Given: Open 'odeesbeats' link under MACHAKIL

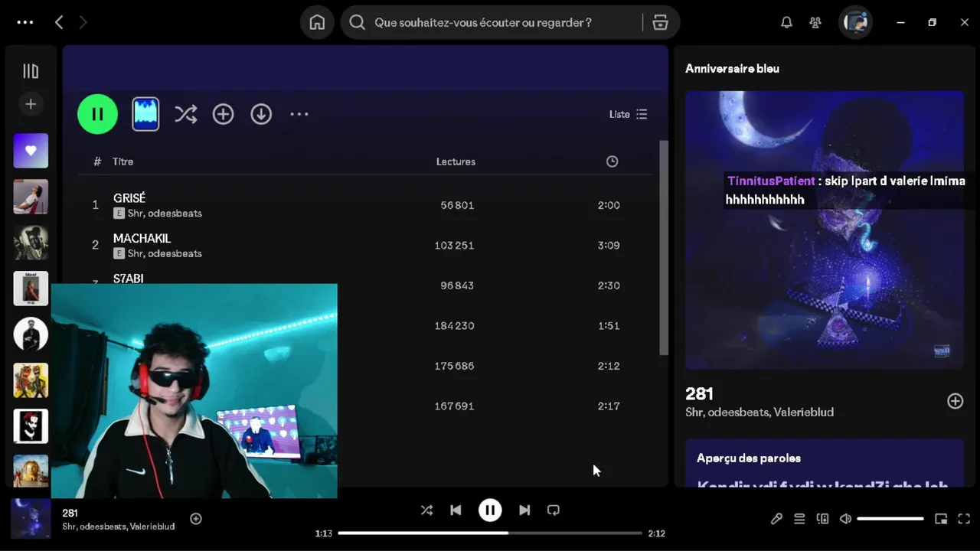Looking at the screenshot, I should [x=175, y=253].
